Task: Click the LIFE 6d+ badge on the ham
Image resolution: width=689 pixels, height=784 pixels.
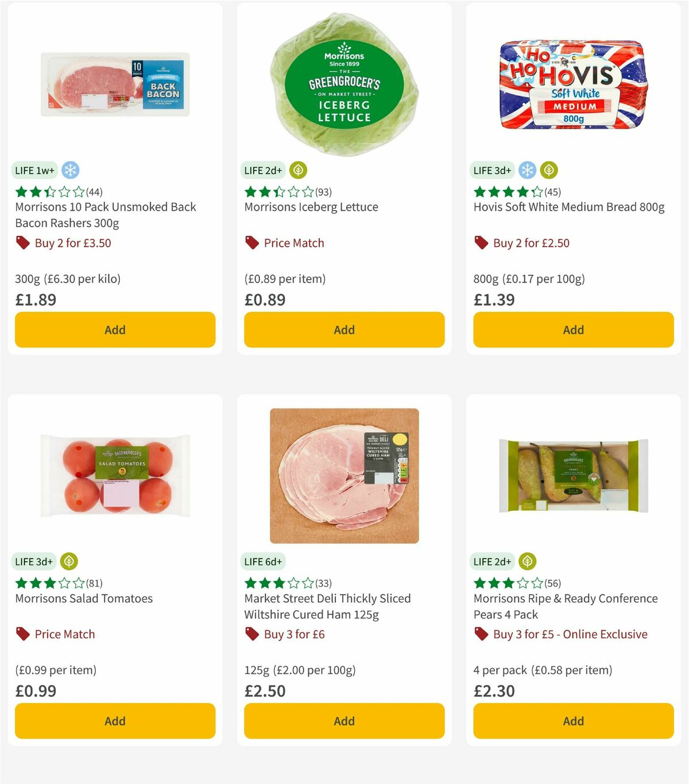Action: (262, 561)
